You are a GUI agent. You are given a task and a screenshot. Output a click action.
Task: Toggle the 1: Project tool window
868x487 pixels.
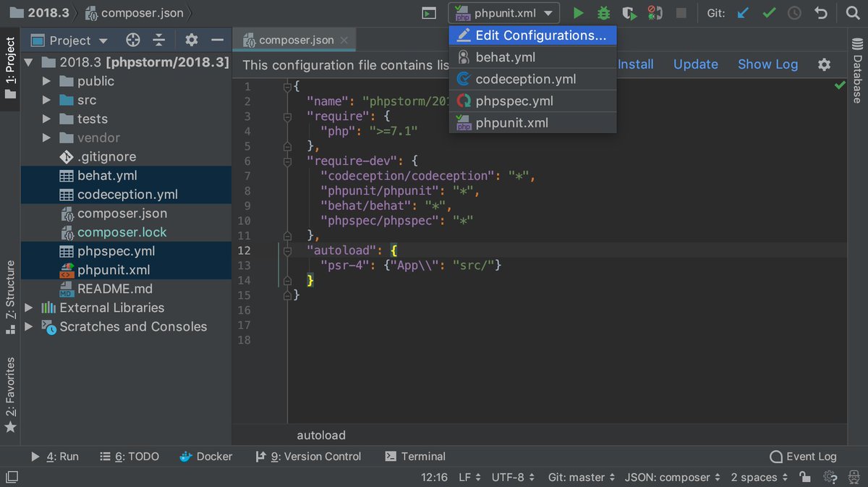pyautogui.click(x=10, y=67)
